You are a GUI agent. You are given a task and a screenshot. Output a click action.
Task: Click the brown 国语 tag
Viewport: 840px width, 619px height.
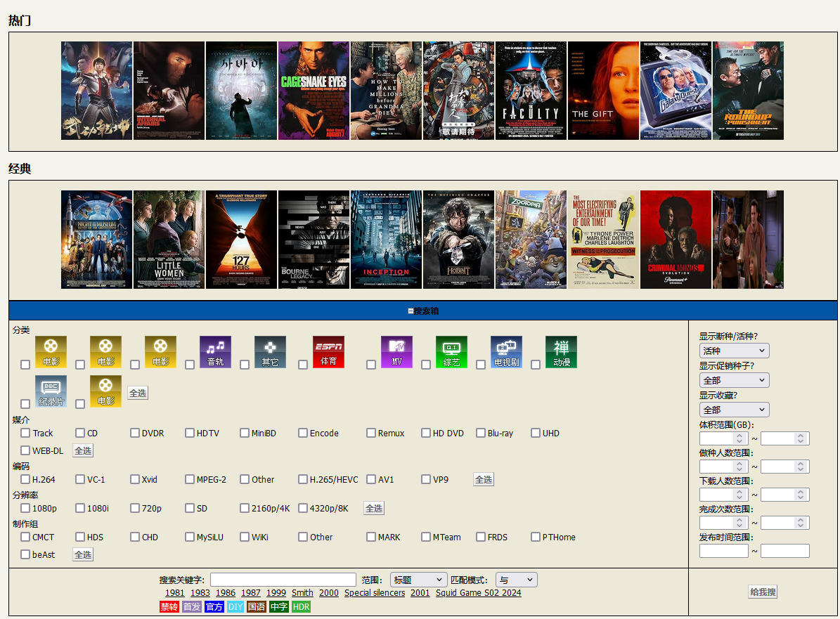[257, 606]
